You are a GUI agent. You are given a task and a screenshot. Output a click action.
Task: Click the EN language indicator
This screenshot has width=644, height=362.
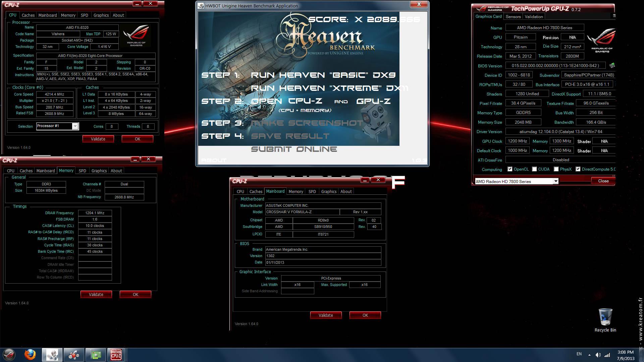[x=579, y=354]
